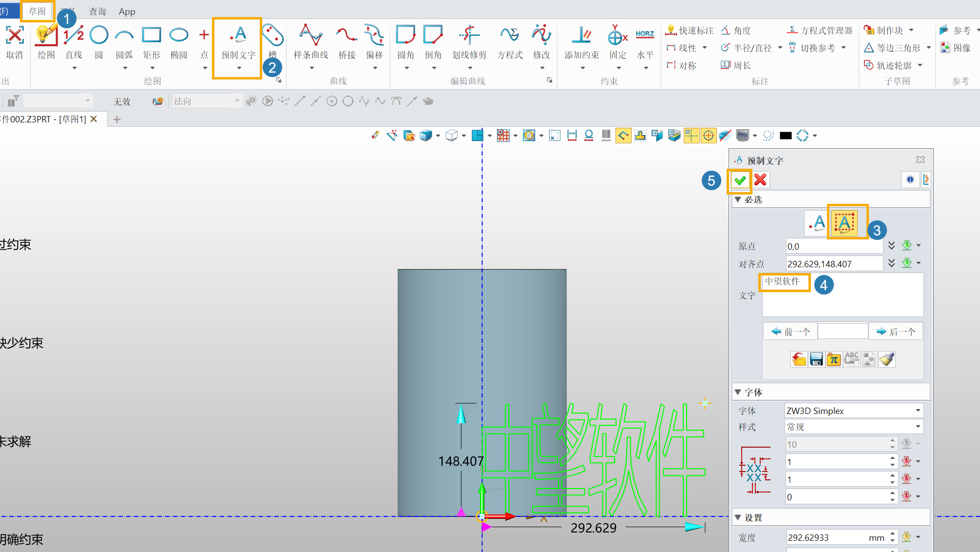Screen dimensions: 980x552
Task: Select the 划线修剪 trim tool
Action: (469, 42)
